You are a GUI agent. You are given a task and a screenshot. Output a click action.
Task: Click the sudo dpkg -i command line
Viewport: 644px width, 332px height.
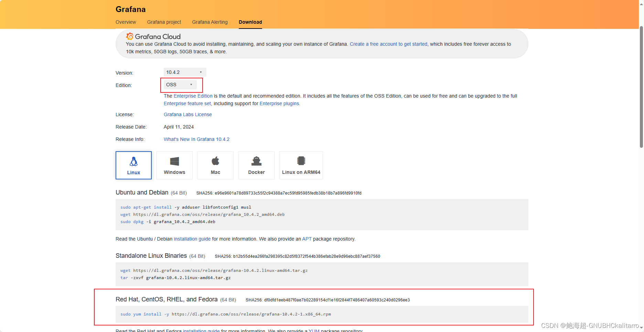168,222
